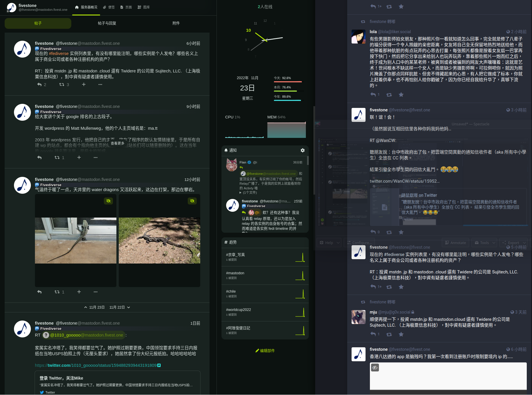Open more options on the #fediverse post
The height and width of the screenshot is (395, 532).
(100, 84)
